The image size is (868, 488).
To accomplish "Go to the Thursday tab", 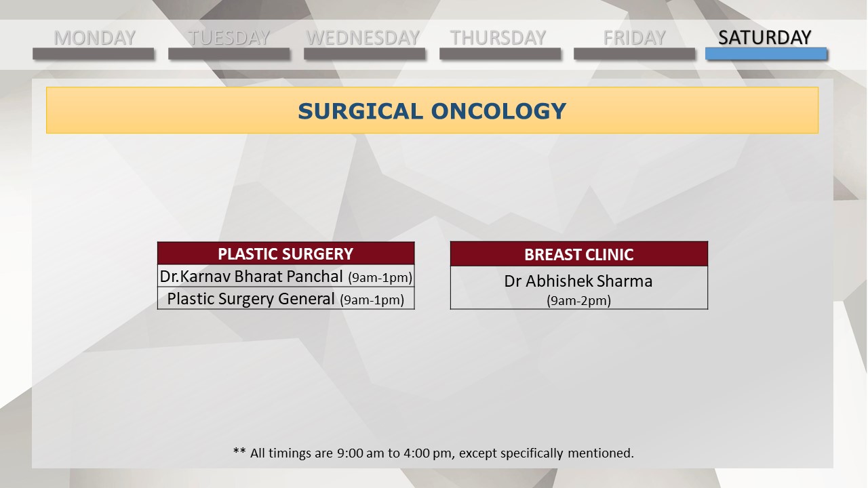I will click(498, 38).
